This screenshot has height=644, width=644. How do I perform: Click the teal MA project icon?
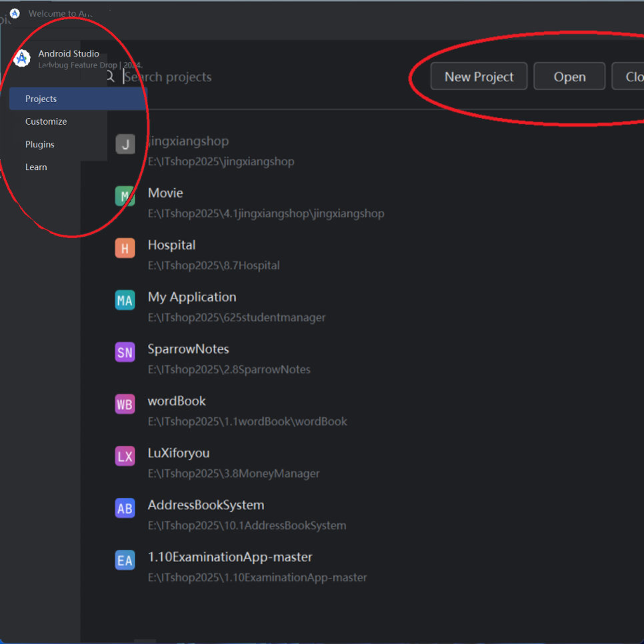(125, 300)
